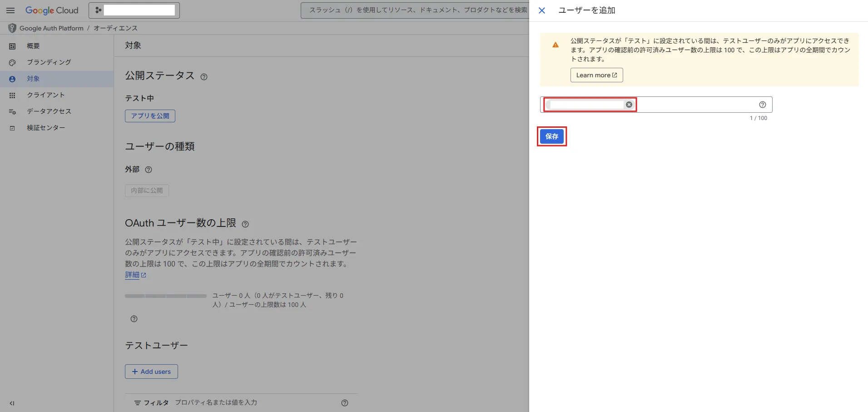
Task: Open help next to OAuth ユーザー数の上限
Action: coord(245,224)
